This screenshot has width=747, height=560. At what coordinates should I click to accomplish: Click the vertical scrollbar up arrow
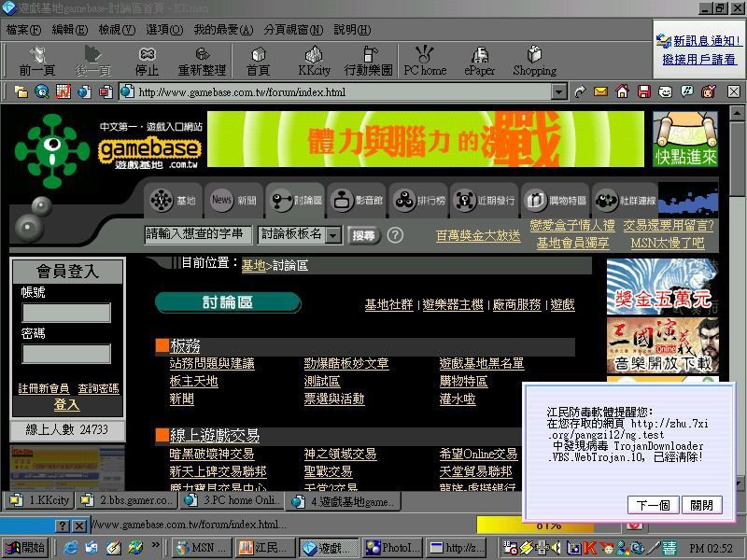[737, 113]
